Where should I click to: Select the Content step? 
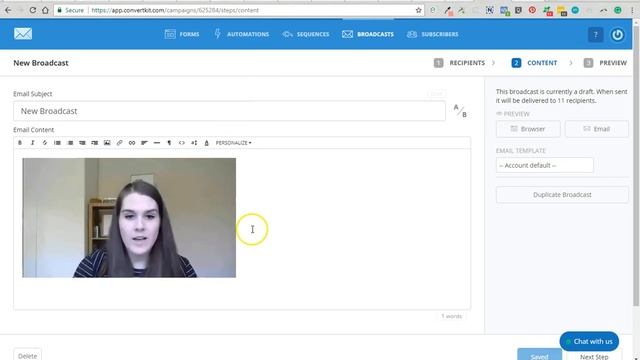pos(534,63)
